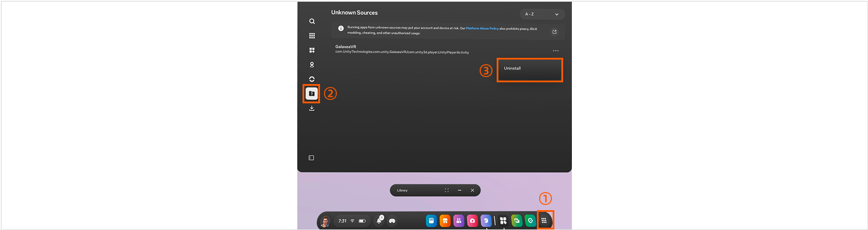Open the A - Z sort dropdown
This screenshot has height=230, width=868.
[x=542, y=14]
